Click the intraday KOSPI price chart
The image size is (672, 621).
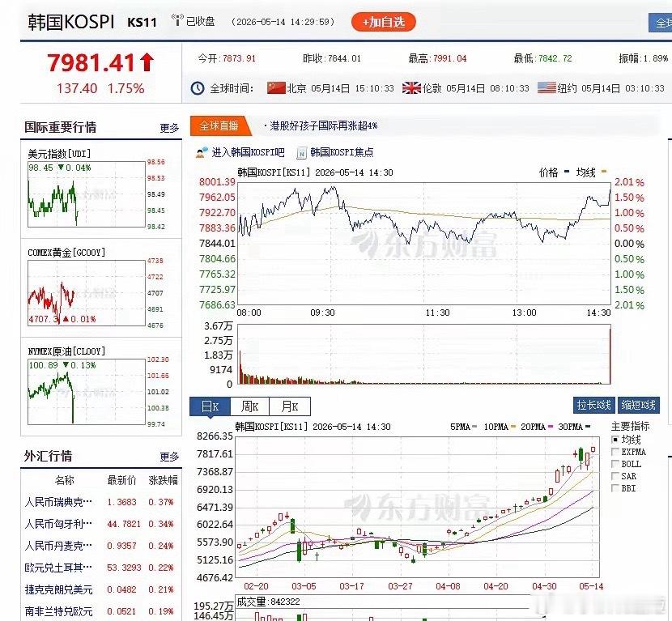[424, 244]
